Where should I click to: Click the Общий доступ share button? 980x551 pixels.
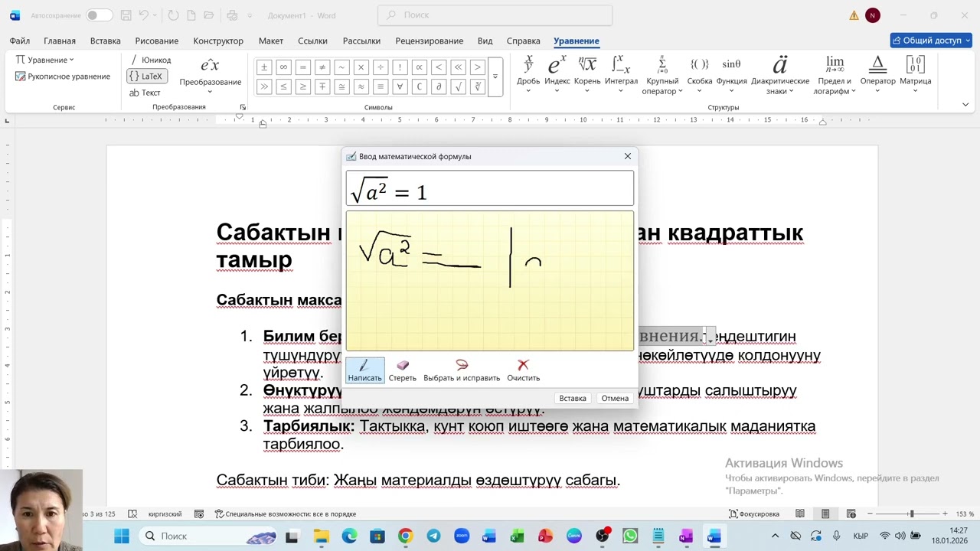(x=931, y=41)
